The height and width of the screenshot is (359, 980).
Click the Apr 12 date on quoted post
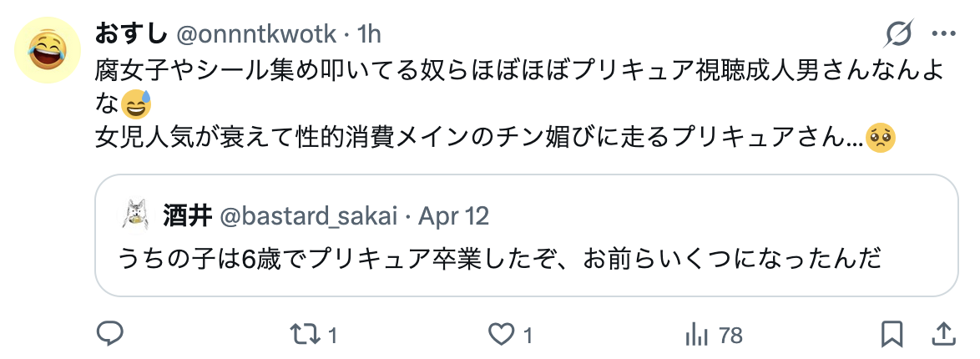453,216
